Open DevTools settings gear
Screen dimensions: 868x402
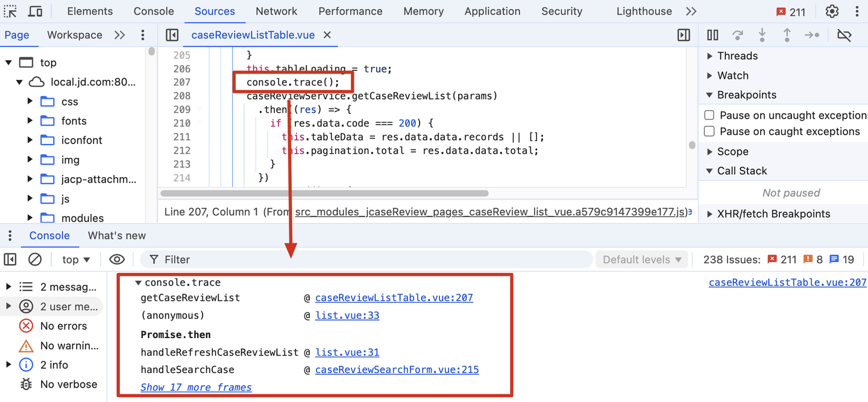tap(832, 11)
